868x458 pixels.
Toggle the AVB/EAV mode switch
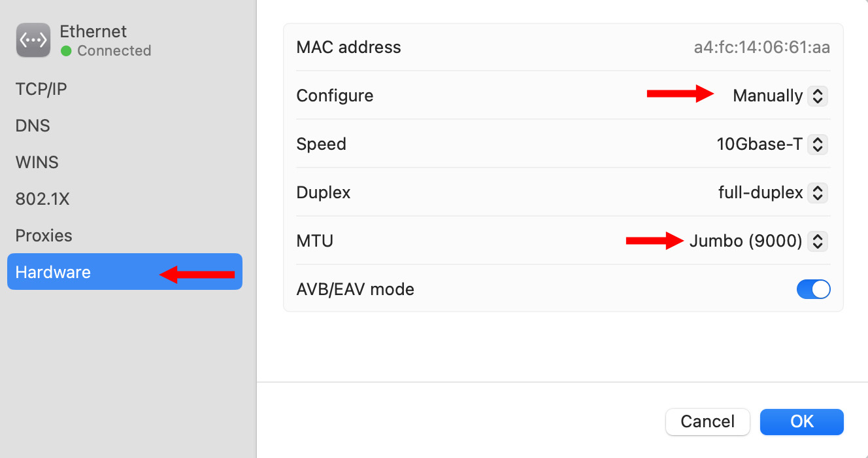tap(813, 289)
